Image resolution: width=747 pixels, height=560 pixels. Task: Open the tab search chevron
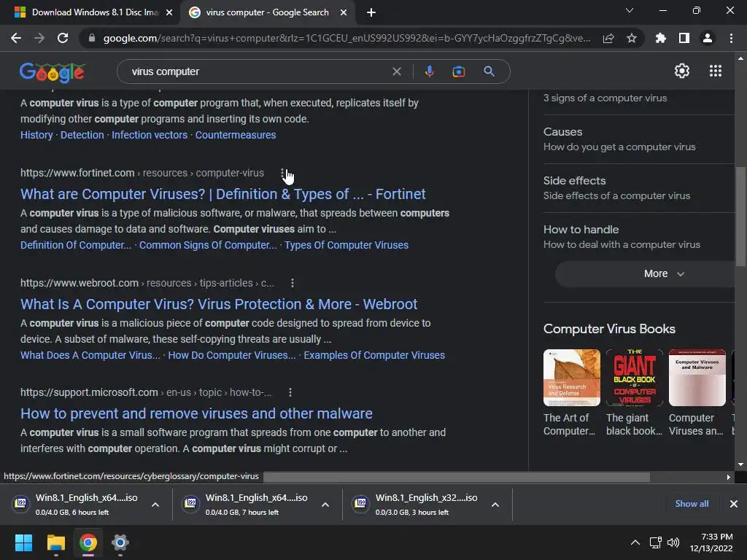click(630, 10)
